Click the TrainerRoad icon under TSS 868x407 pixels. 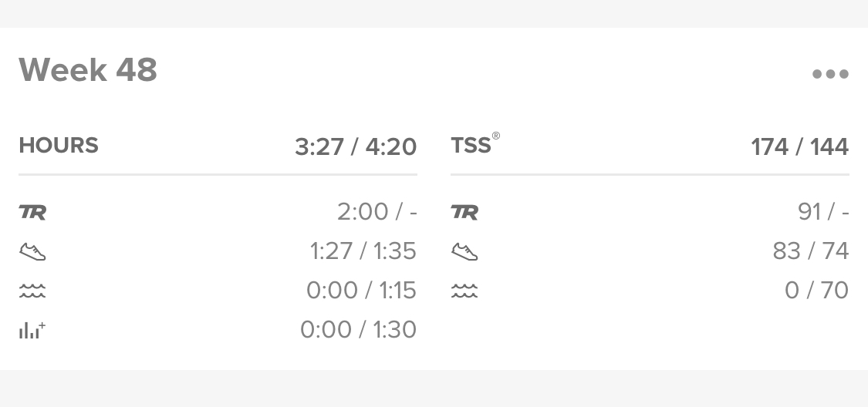click(464, 212)
